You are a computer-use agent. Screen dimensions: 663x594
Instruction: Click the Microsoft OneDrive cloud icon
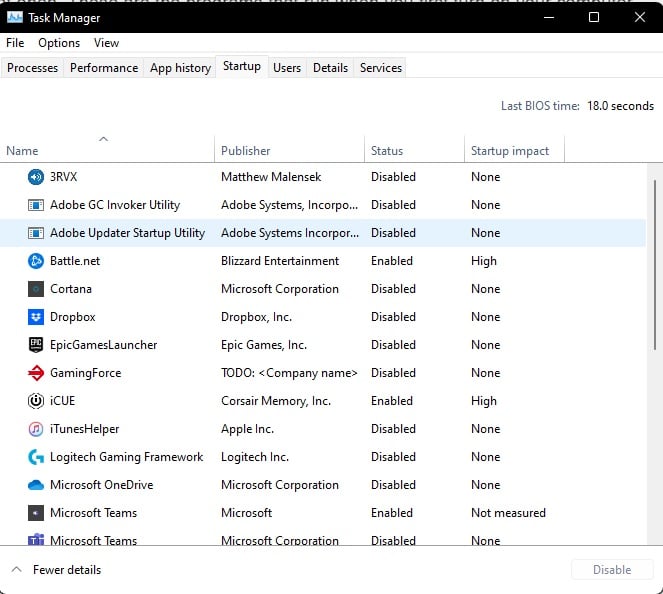click(36, 485)
